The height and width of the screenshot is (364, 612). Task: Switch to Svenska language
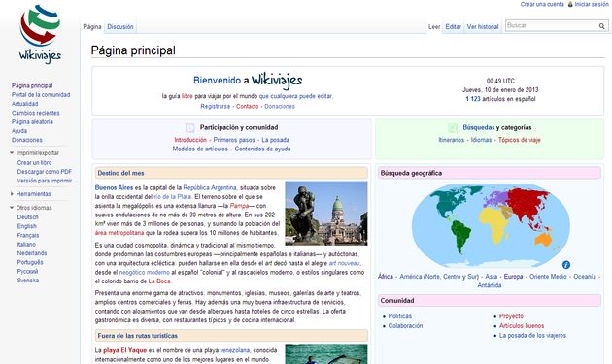tap(28, 281)
